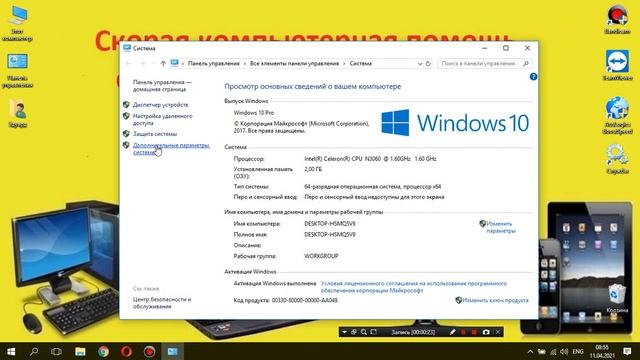Click computer name DESKTOP-HSMQ5V9 value
The image size is (640, 360).
click(330, 224)
